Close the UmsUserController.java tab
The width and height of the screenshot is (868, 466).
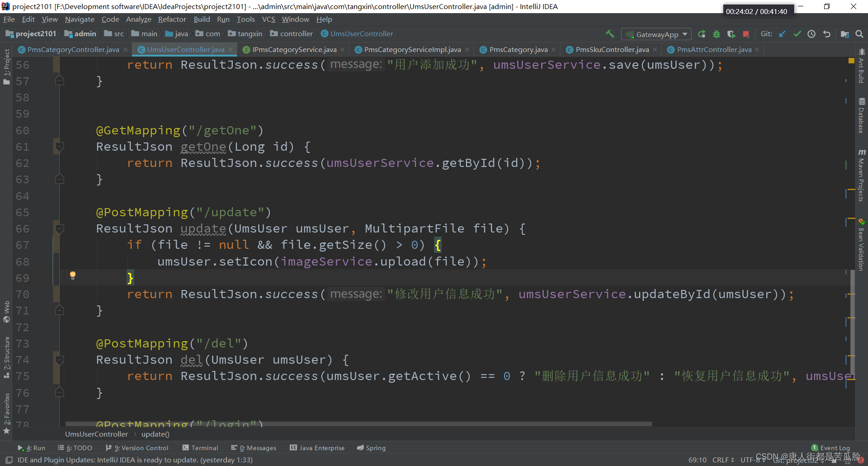pos(231,50)
